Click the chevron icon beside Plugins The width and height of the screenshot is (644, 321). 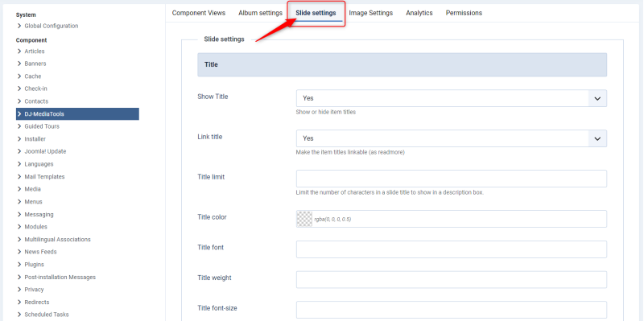tap(19, 265)
